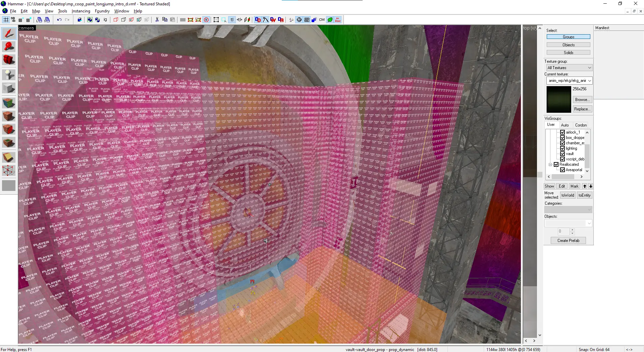Toggle the lighting visgroup checkbox
The height and width of the screenshot is (352, 644).
coord(562,148)
